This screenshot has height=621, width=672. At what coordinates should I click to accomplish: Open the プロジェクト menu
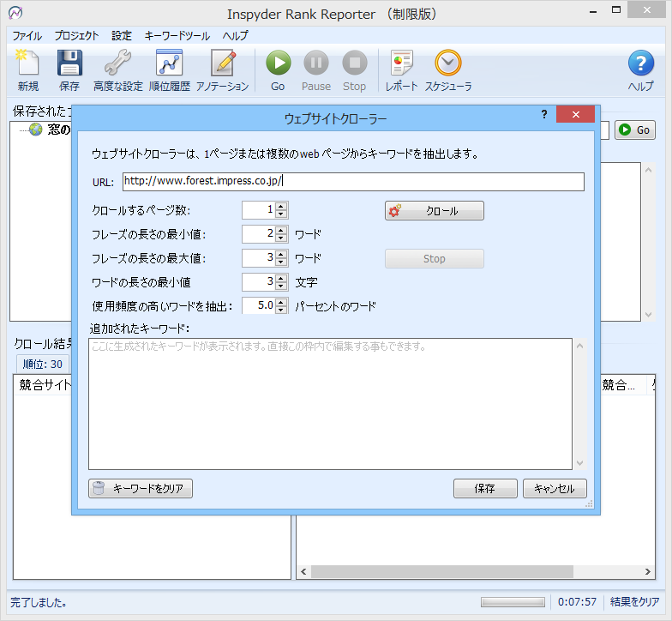coord(77,36)
